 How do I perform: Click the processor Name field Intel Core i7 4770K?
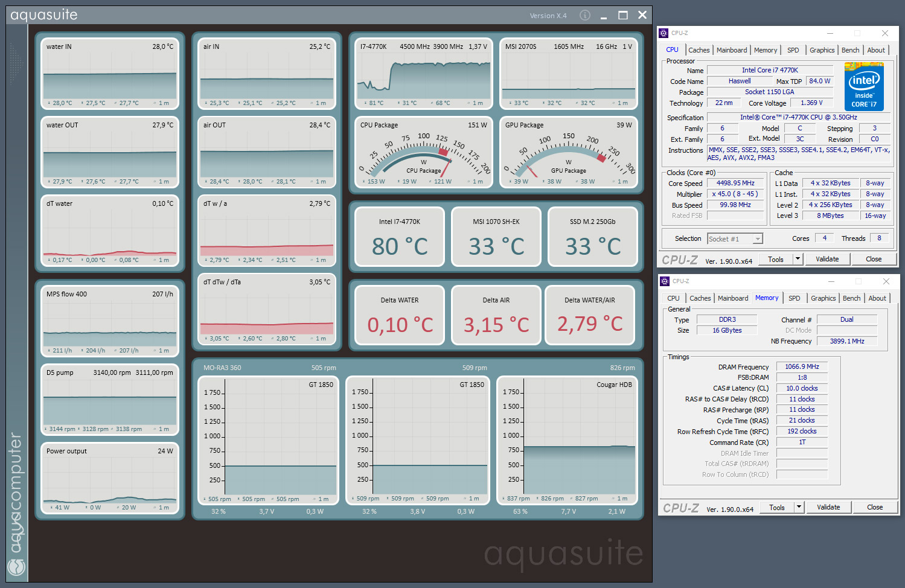(770, 71)
